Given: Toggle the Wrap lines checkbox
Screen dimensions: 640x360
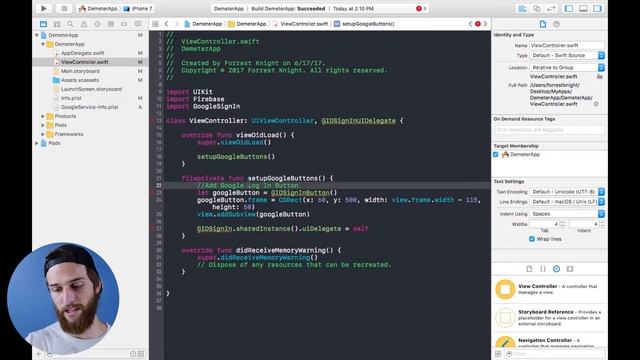Looking at the screenshot, I should (532, 239).
